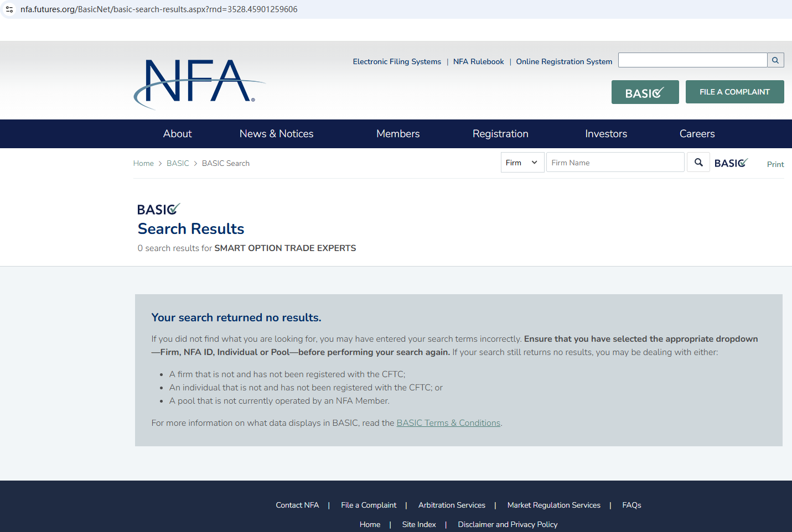This screenshot has width=792, height=532.
Task: Click the Print link
Action: coord(775,164)
